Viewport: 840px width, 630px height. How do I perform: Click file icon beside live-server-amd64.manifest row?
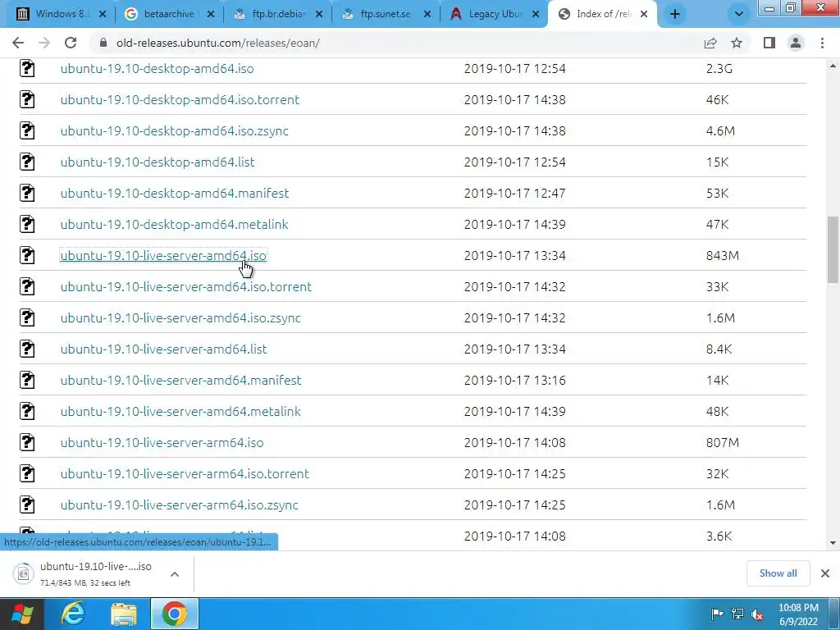27,380
